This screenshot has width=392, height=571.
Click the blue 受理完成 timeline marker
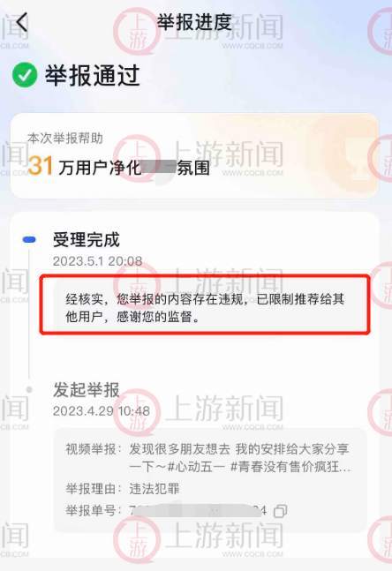29,240
